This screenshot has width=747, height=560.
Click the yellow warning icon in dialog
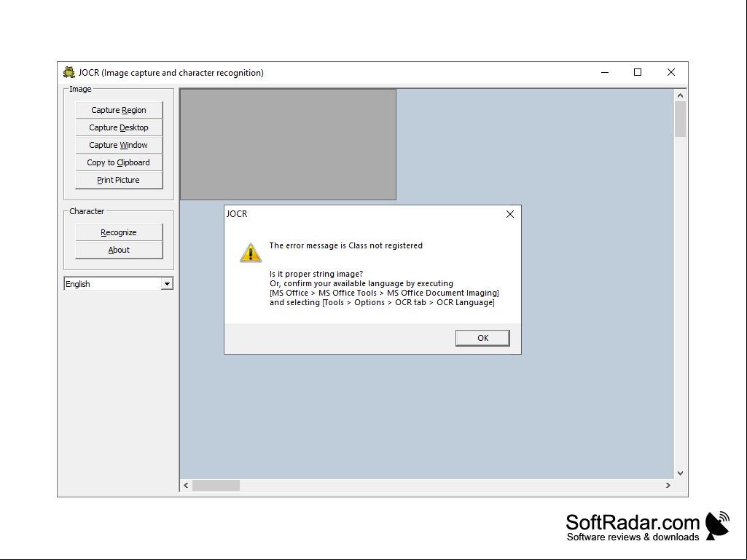tap(251, 253)
